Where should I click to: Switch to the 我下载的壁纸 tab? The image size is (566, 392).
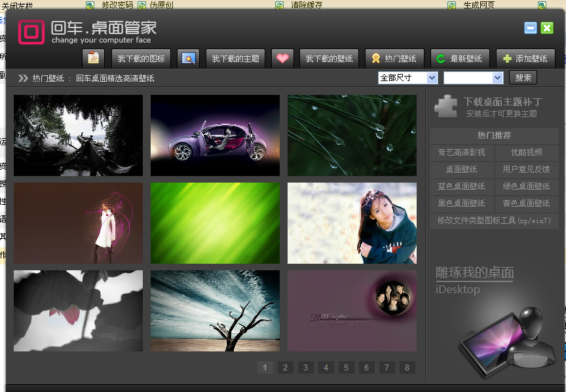click(x=329, y=58)
